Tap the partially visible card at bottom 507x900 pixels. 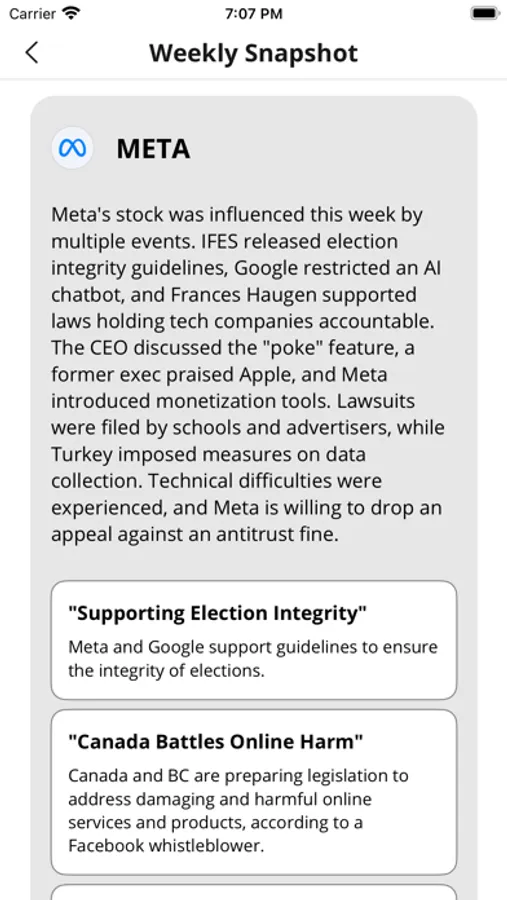(254, 893)
